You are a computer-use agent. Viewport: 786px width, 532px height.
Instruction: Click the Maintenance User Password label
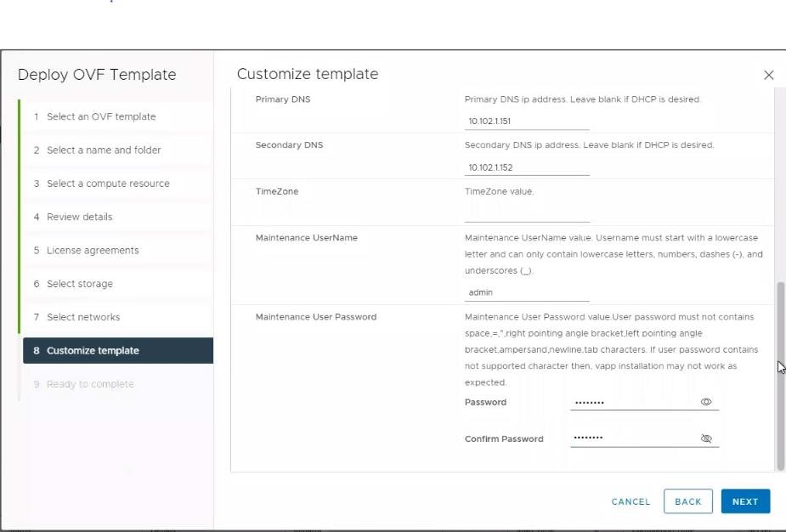point(316,317)
